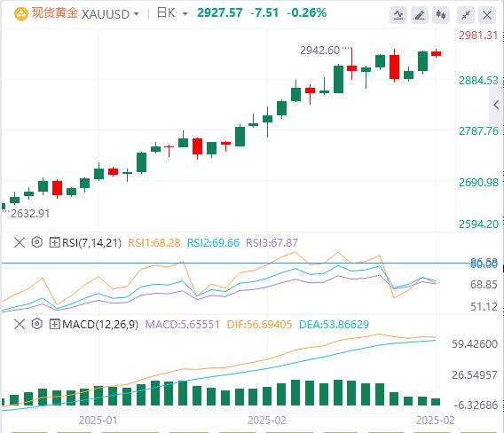
Task: Click the MACD 59.42600 axis label
Action: [x=475, y=344]
